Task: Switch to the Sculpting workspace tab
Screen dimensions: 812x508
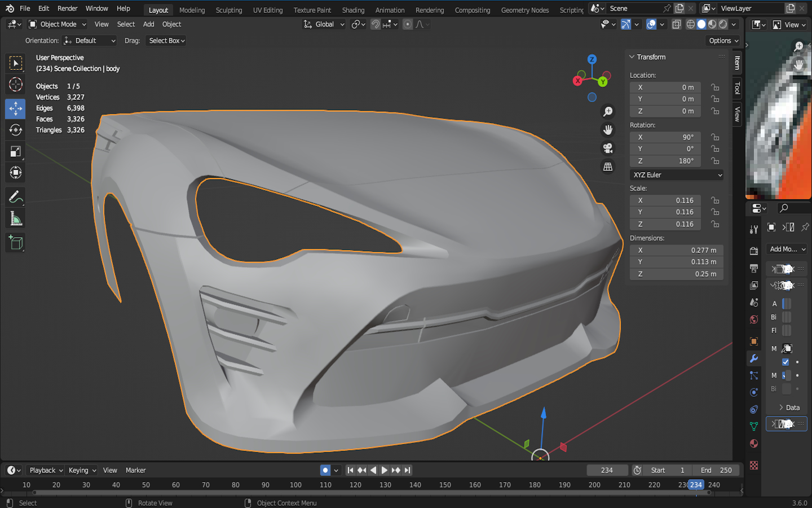Action: [x=228, y=10]
